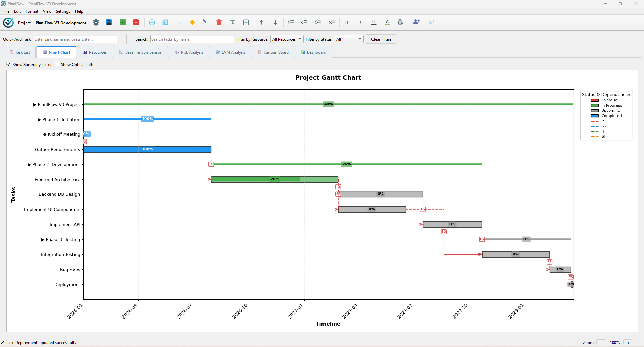Click the add task circle-plus icon

152,22
